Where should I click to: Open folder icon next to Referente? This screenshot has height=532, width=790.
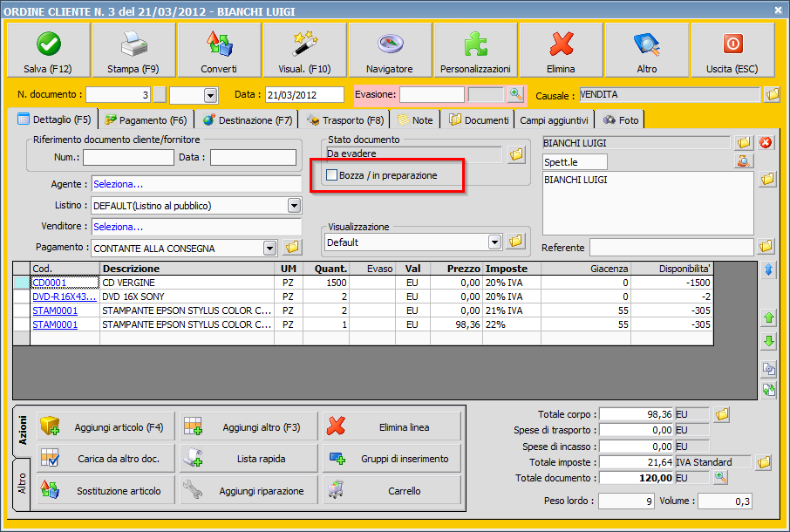point(766,246)
